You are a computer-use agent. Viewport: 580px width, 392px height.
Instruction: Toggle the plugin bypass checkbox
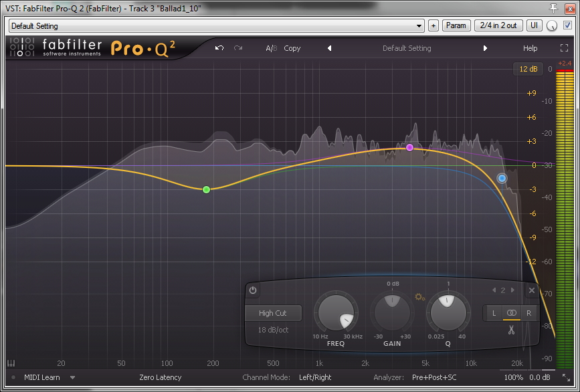567,25
